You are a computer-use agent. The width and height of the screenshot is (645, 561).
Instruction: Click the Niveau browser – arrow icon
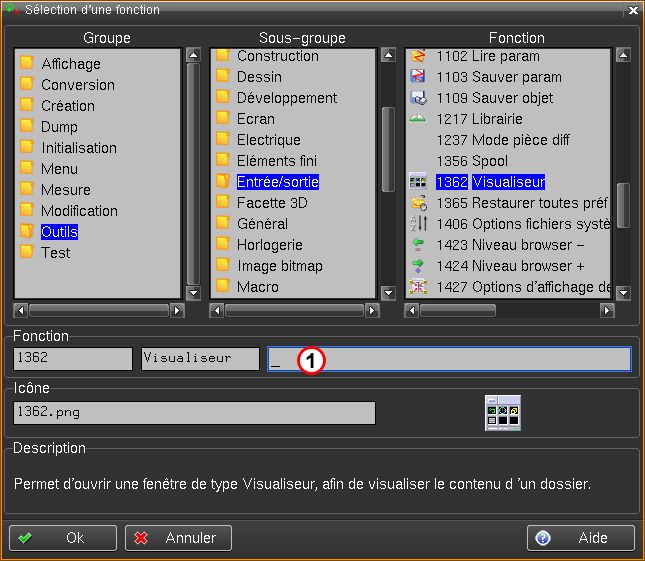(419, 245)
